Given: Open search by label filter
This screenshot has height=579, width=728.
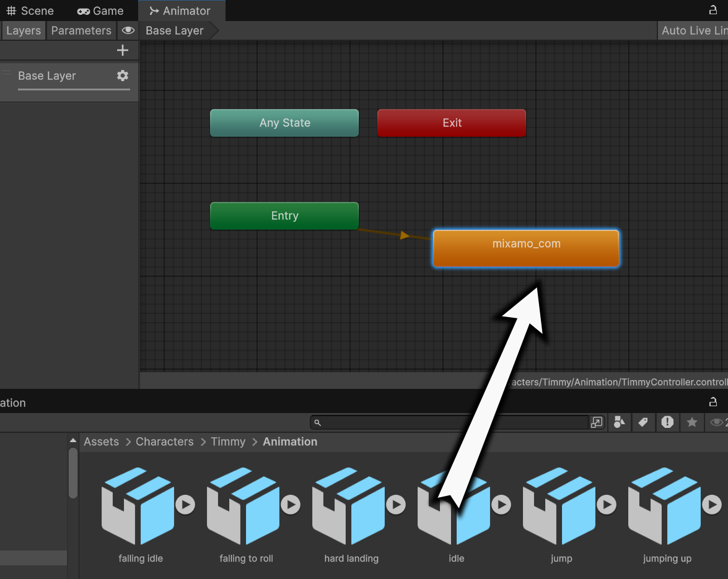Looking at the screenshot, I should [643, 422].
